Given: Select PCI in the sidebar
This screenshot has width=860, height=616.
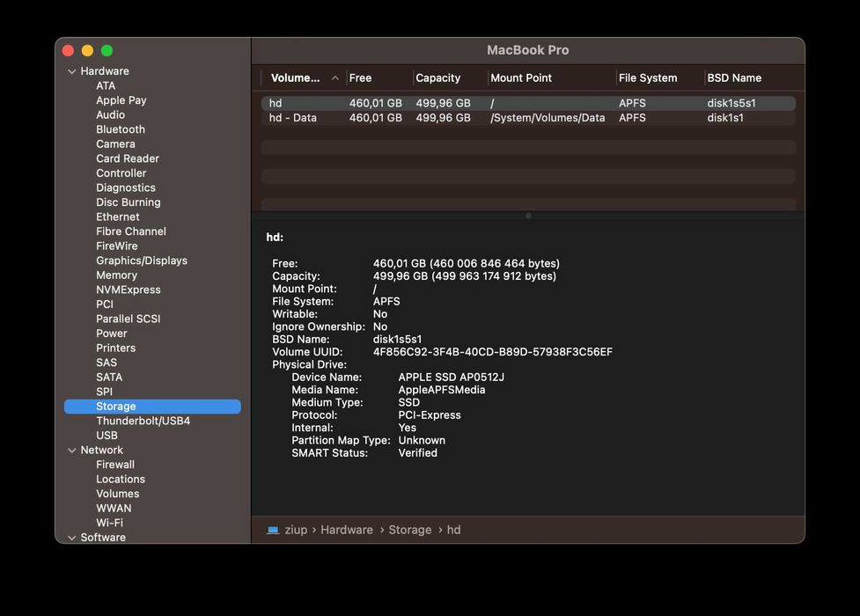Looking at the screenshot, I should click(x=105, y=304).
